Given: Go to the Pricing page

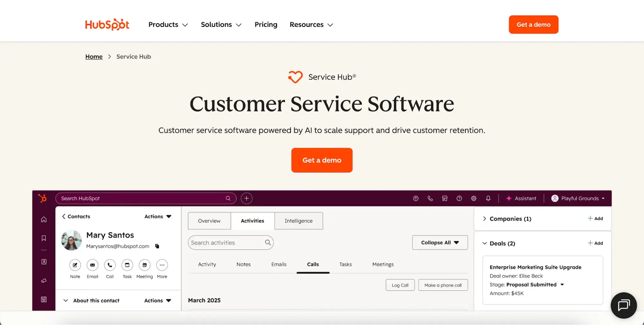Looking at the screenshot, I should [x=266, y=25].
